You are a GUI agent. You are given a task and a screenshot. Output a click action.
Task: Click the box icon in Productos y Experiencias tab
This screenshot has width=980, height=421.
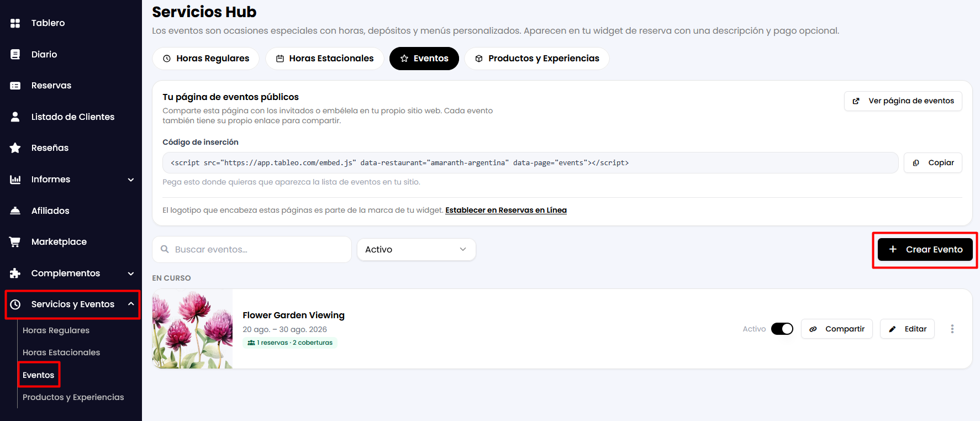[x=479, y=59]
